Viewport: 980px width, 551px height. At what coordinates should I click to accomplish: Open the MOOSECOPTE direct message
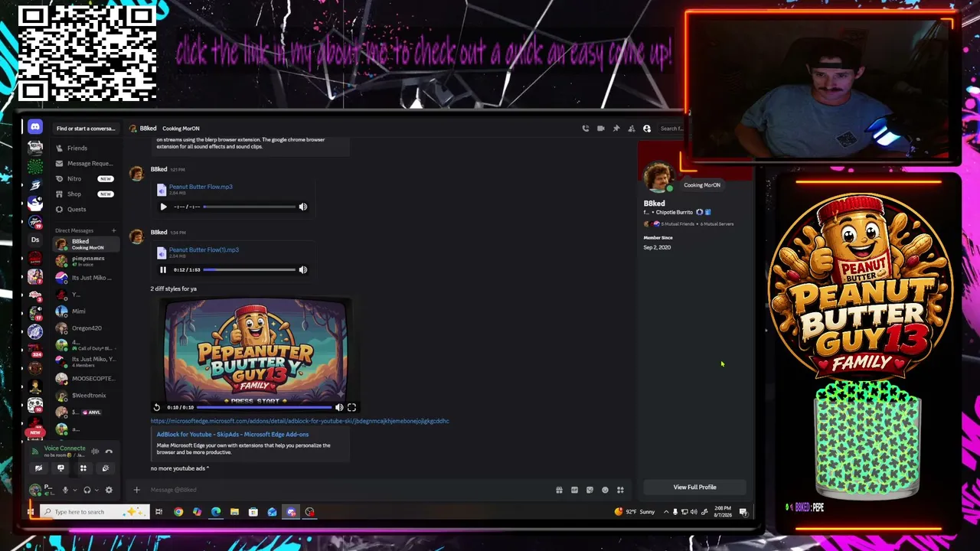pyautogui.click(x=86, y=379)
